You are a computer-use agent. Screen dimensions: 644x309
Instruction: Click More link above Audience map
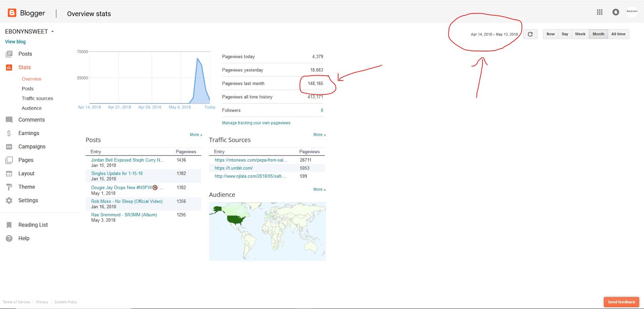(x=320, y=189)
